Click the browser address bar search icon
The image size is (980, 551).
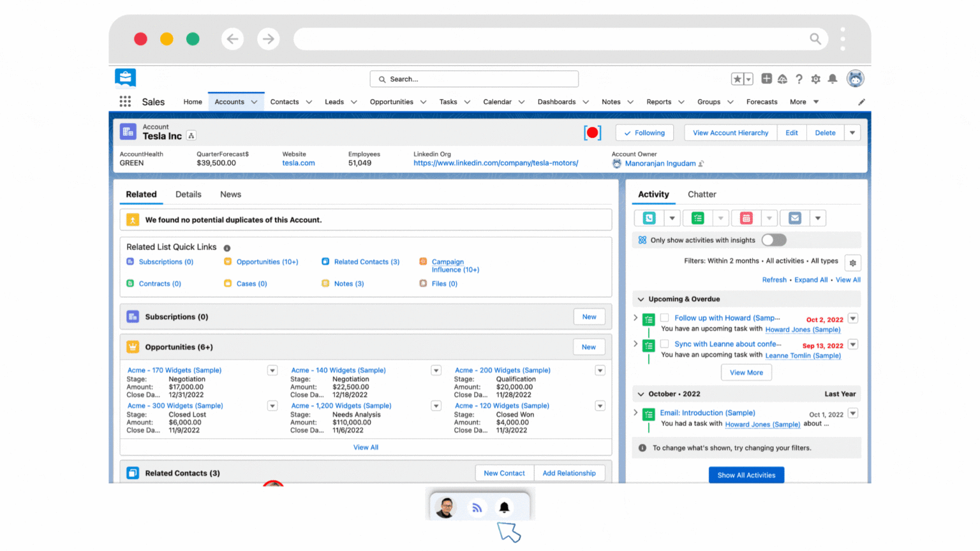coord(815,39)
